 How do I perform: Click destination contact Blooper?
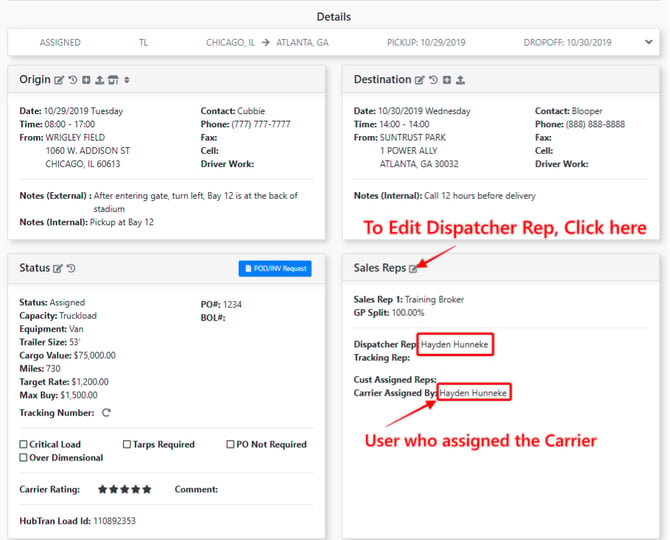point(587,111)
